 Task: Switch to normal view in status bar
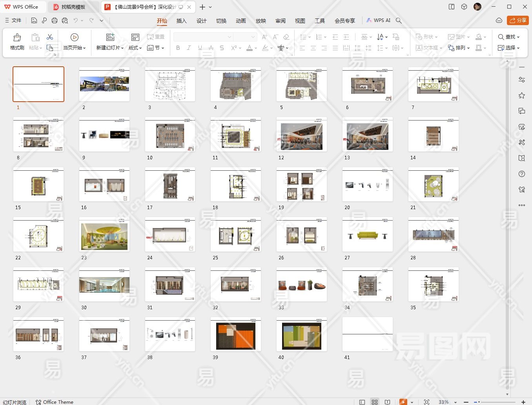point(362,402)
